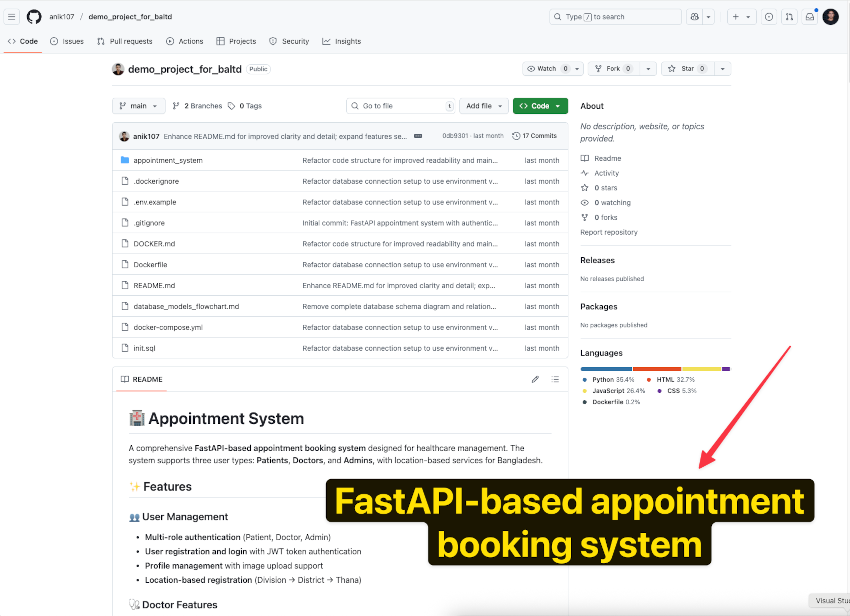Open the pull requests icon in header
This screenshot has height=616, width=850.
[789, 17]
